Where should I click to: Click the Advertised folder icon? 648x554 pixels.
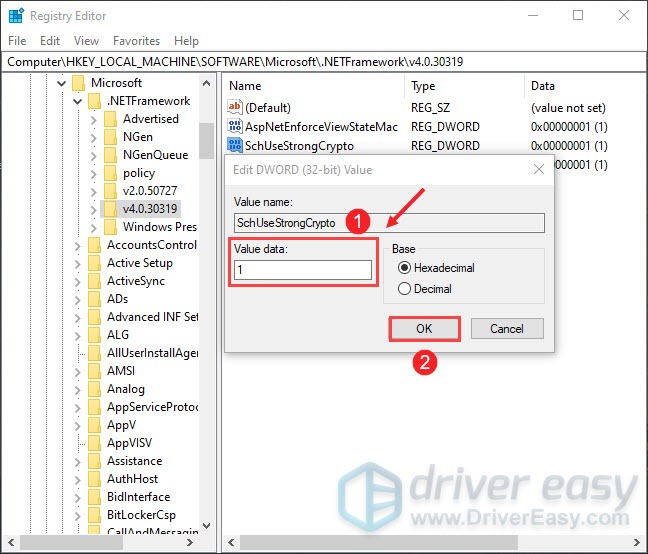110,119
